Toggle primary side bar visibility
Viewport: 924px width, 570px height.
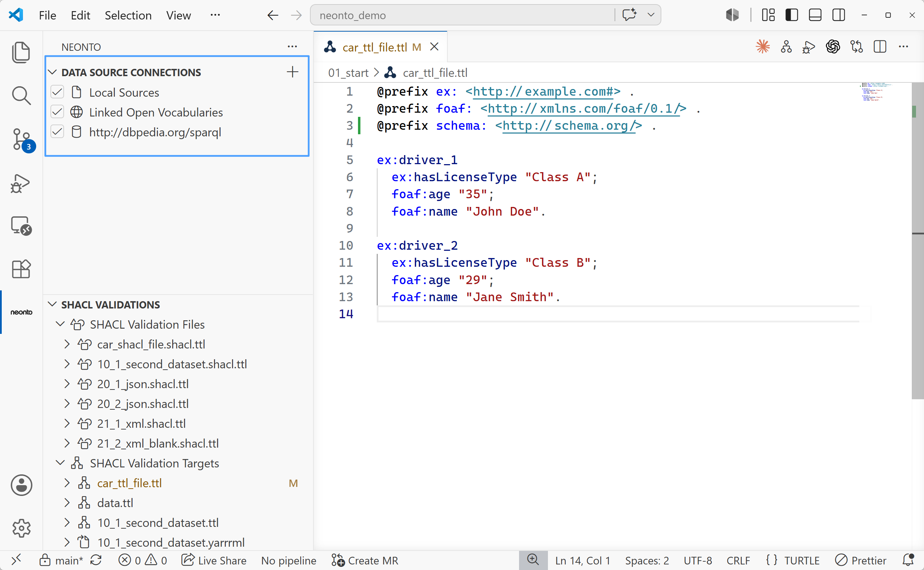click(x=792, y=15)
